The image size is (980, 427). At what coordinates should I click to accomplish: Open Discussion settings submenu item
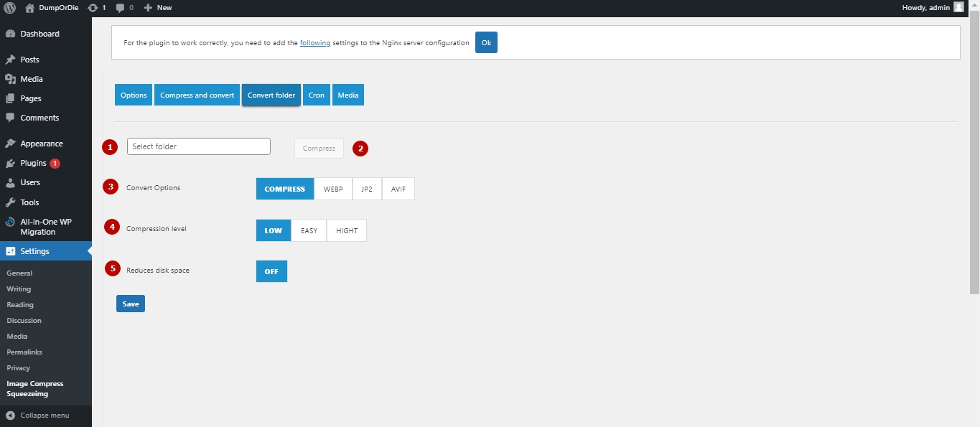point(24,320)
